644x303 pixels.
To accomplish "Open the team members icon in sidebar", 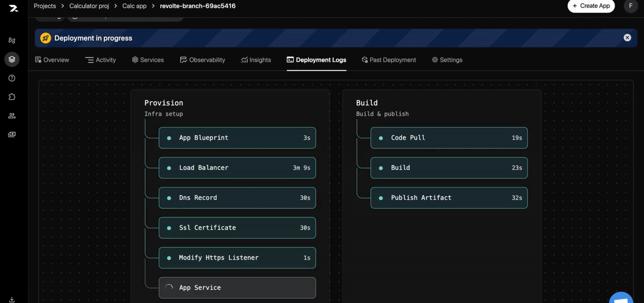I will tap(12, 115).
